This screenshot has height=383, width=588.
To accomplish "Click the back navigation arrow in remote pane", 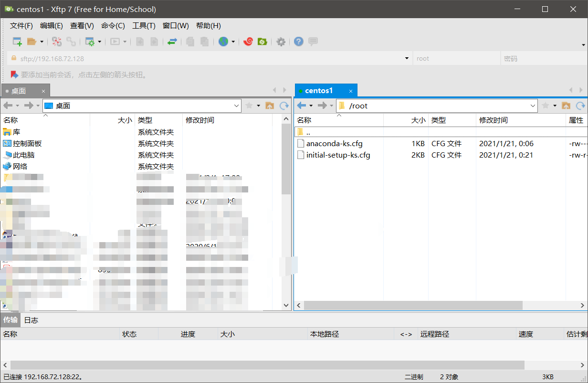I will click(x=302, y=106).
